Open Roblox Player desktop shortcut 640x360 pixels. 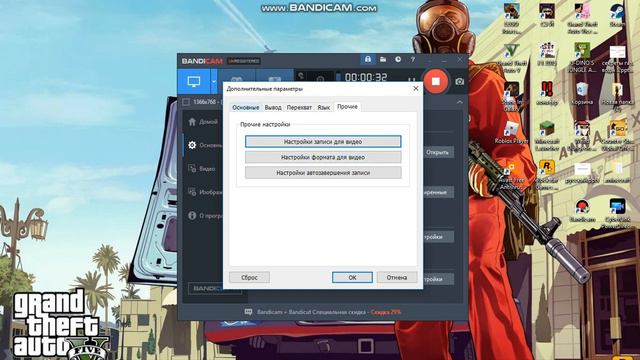(511, 133)
